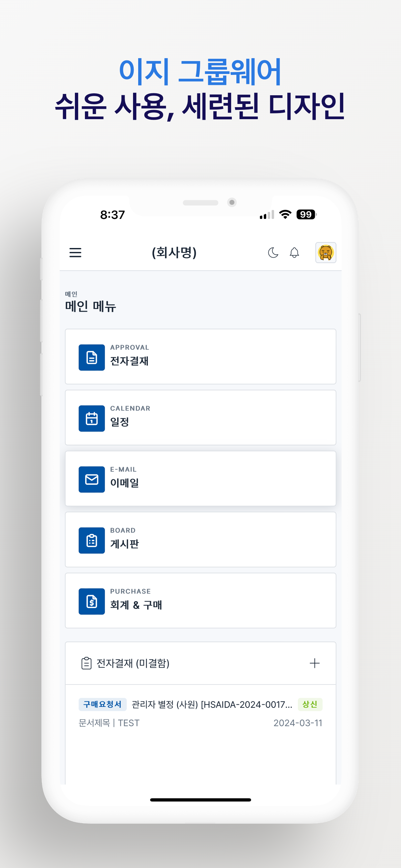Click the 전자결재 document icon
The width and height of the screenshot is (401, 868).
point(92,357)
